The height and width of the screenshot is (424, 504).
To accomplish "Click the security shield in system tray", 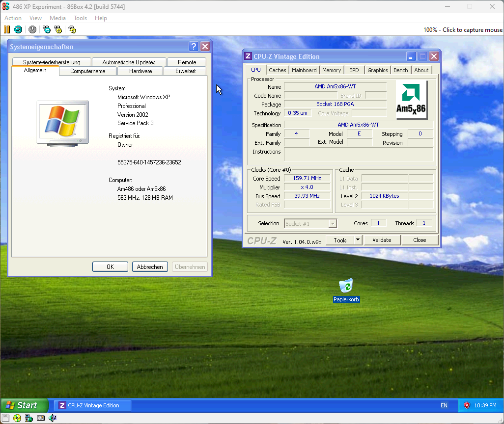I will pos(466,405).
